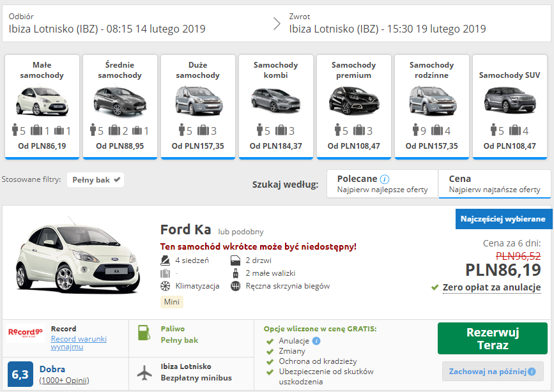The image size is (554, 392).
Task: Click the Dobra rating label
Action: 52,369
